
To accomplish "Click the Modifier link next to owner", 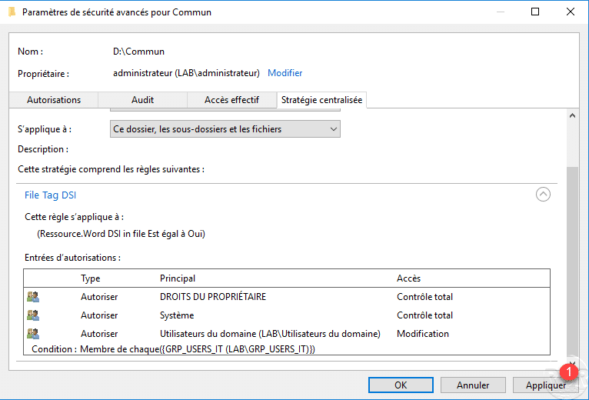I will point(285,73).
